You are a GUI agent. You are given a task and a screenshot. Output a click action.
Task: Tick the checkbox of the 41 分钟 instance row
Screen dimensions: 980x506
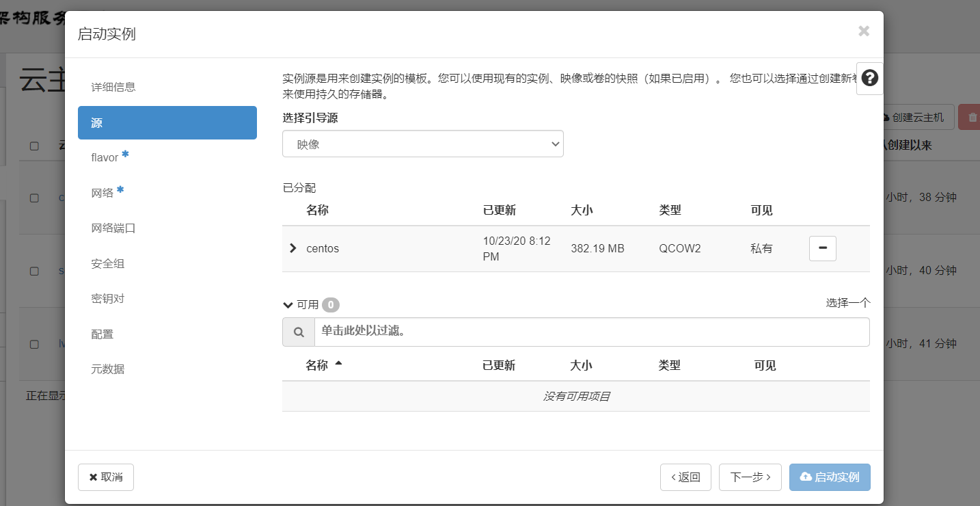point(34,344)
